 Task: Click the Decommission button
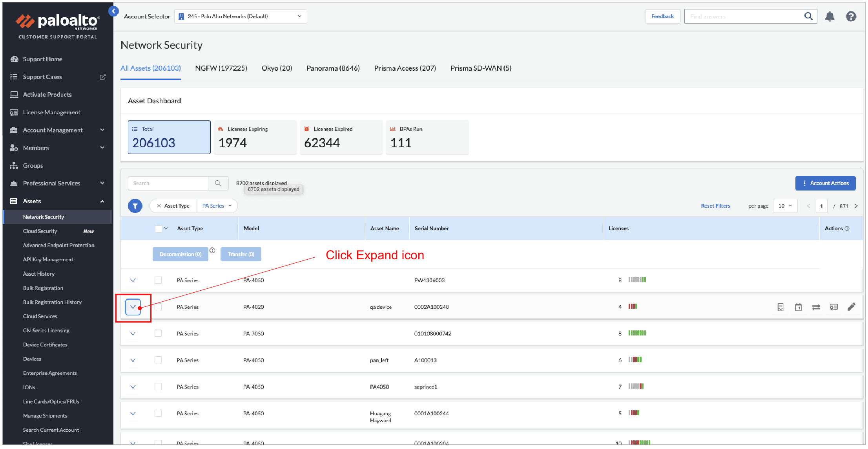(x=179, y=254)
